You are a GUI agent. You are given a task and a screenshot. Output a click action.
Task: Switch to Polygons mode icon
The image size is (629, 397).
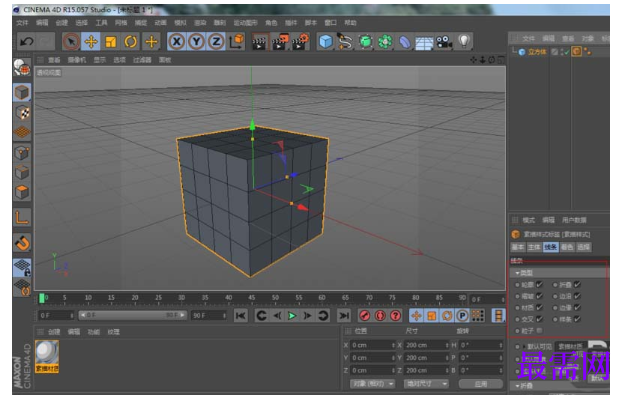[x=22, y=192]
